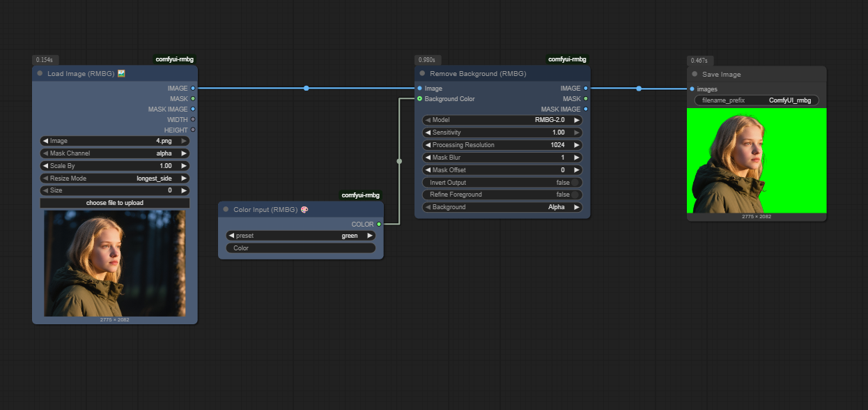Click the Color picker button in Color Input
868x410 pixels.
[300, 248]
